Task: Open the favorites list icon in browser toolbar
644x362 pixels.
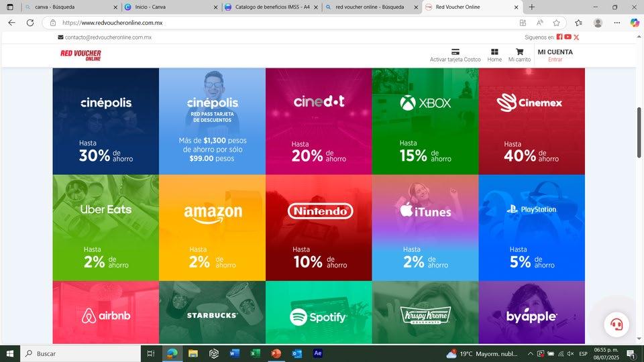Action: pos(578,23)
